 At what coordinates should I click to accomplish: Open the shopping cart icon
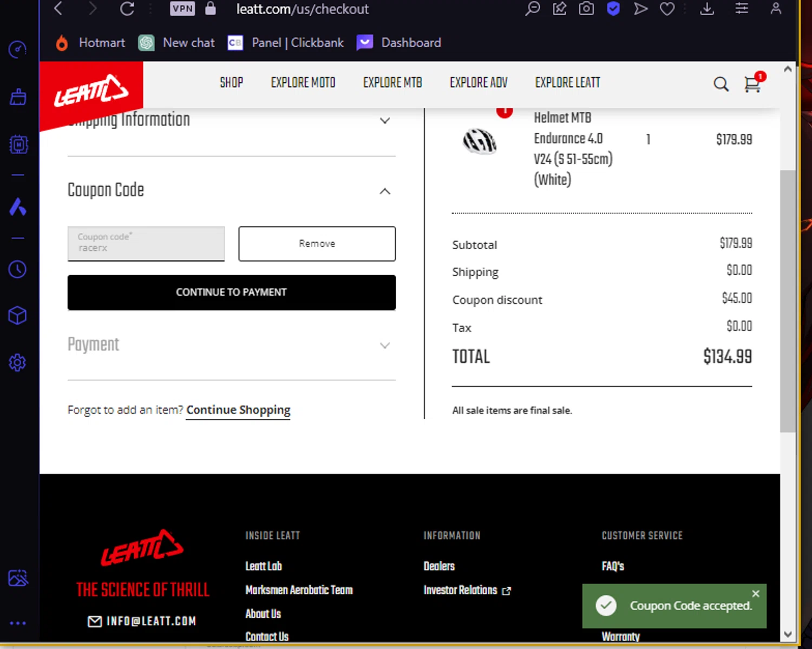(x=752, y=83)
